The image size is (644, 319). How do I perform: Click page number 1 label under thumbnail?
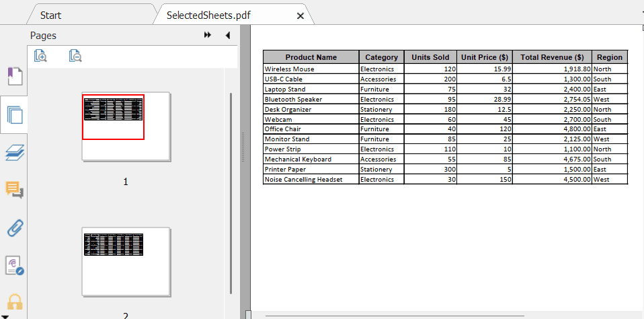click(x=126, y=182)
